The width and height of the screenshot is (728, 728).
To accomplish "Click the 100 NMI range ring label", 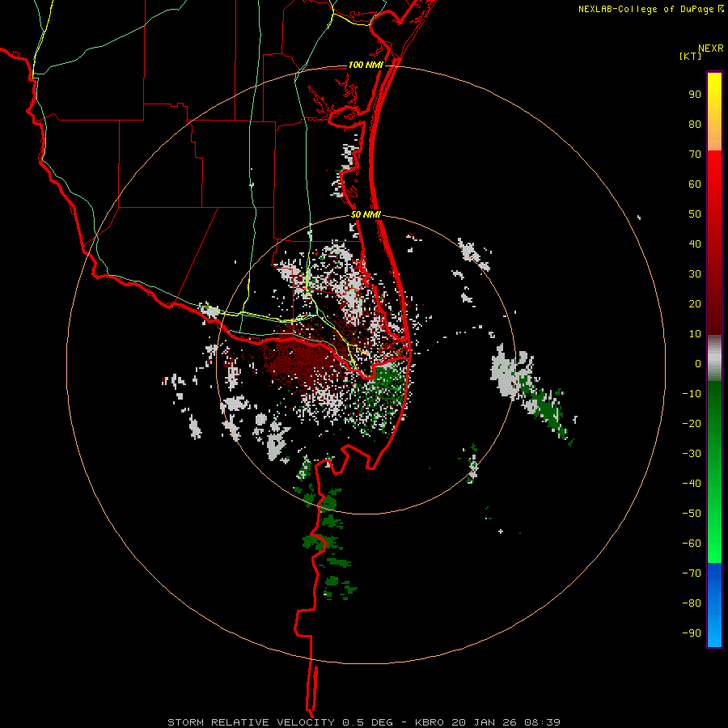I will pyautogui.click(x=366, y=65).
